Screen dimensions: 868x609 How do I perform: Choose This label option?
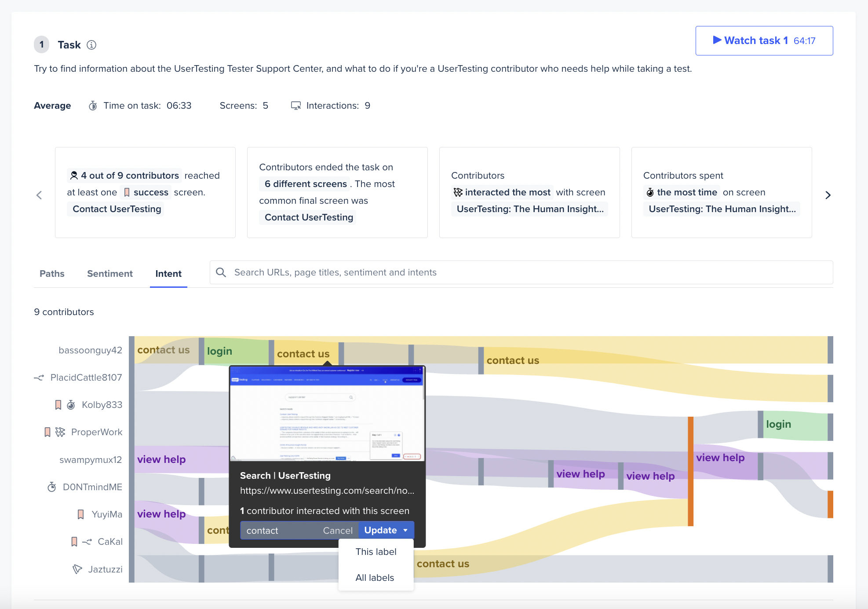pos(376,552)
